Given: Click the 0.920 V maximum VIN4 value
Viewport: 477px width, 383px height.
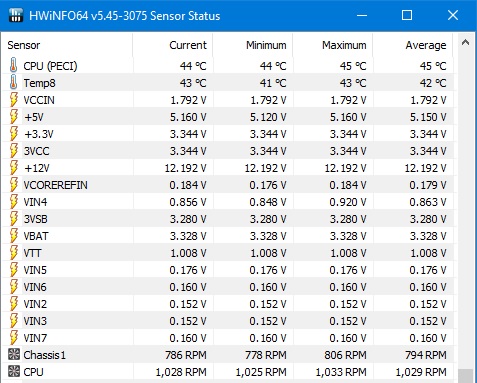Looking at the screenshot, I should point(348,202).
